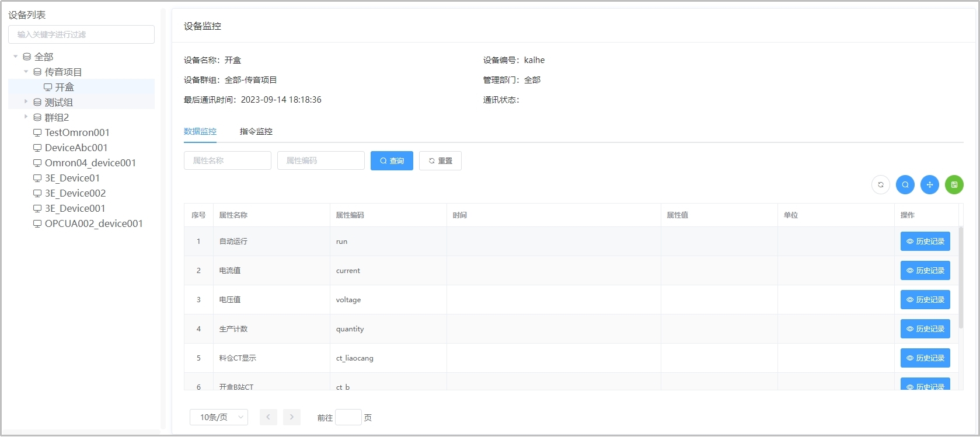Select DeviceAbc001 in the device tree
Screen dimensions: 980x437
point(76,148)
